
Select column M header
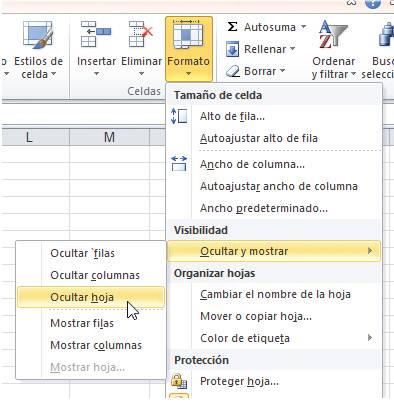109,137
